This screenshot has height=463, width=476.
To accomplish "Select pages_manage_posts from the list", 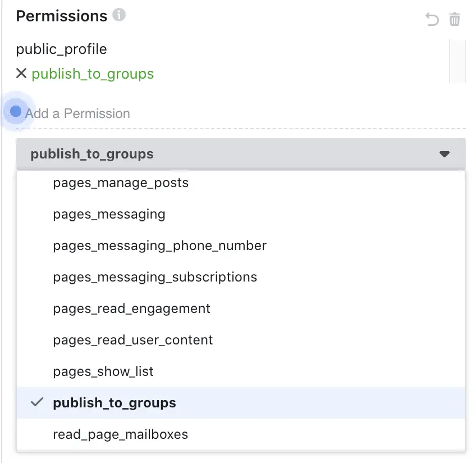I will pyautogui.click(x=241, y=183).
